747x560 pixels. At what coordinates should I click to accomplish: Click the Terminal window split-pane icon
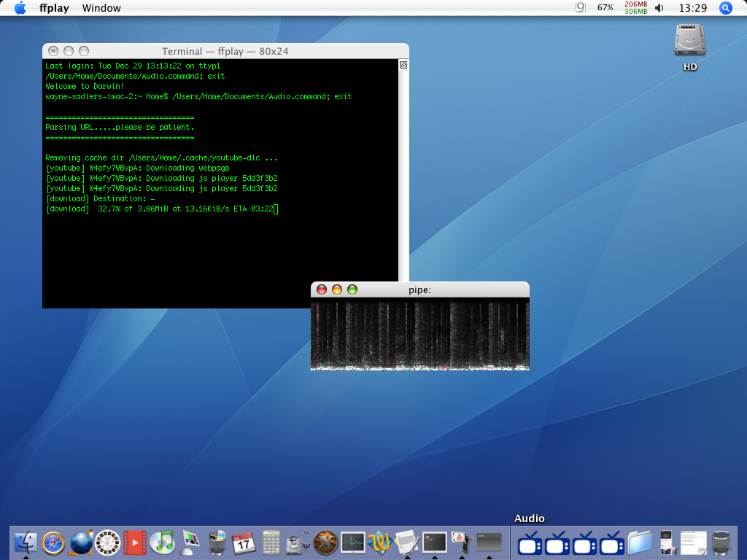pyautogui.click(x=403, y=65)
